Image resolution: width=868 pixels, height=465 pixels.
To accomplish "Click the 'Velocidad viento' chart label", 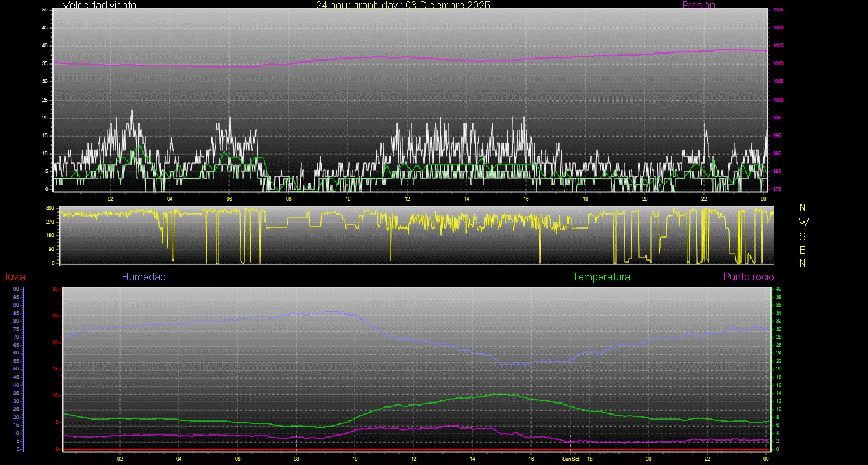I will 99,5.
